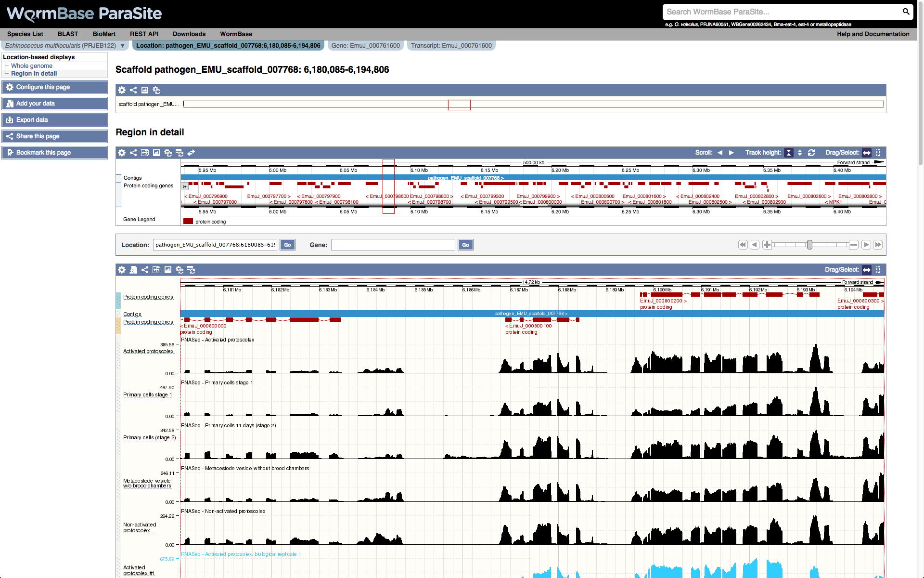
Task: Click the search magnifier icon
Action: coord(906,12)
